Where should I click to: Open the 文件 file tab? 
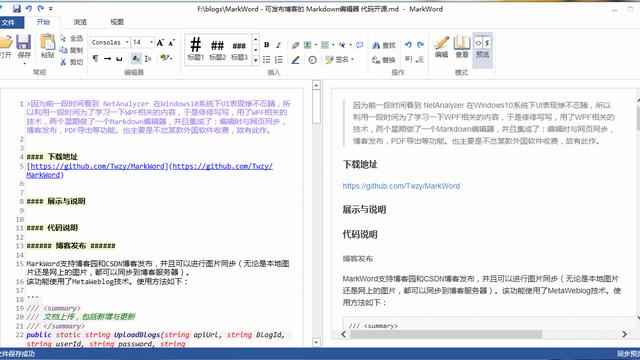(10, 22)
